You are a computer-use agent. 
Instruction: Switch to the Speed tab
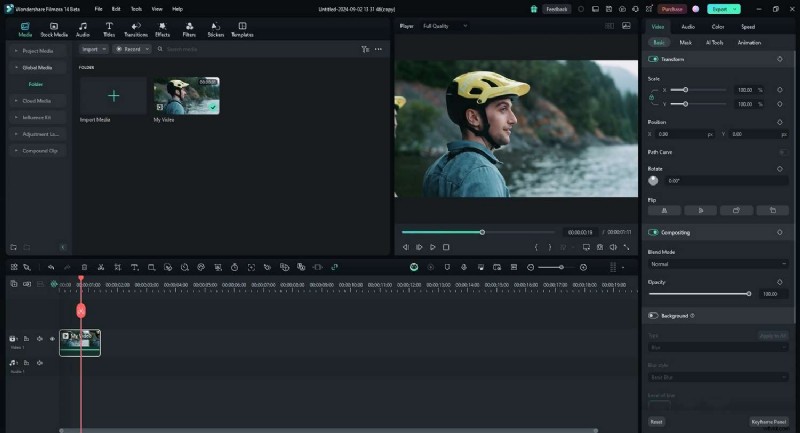coord(748,27)
